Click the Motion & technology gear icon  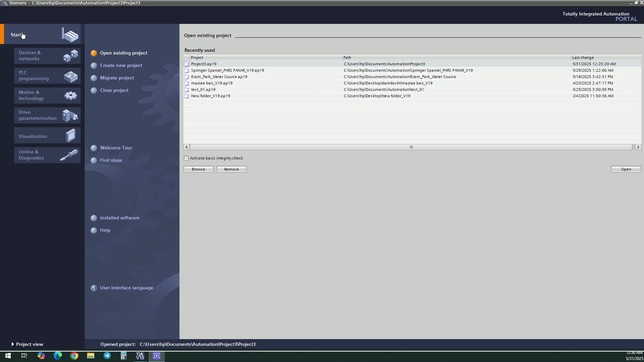[x=71, y=96]
